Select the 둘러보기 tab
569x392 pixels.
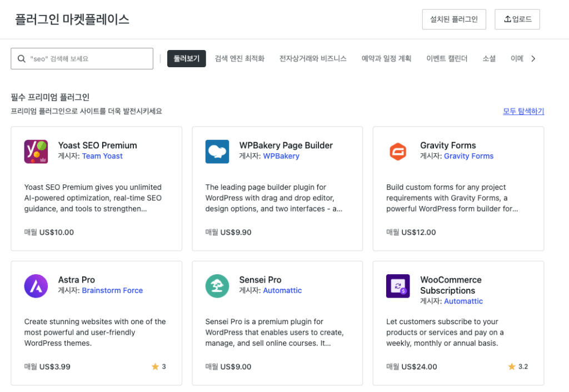click(x=187, y=59)
